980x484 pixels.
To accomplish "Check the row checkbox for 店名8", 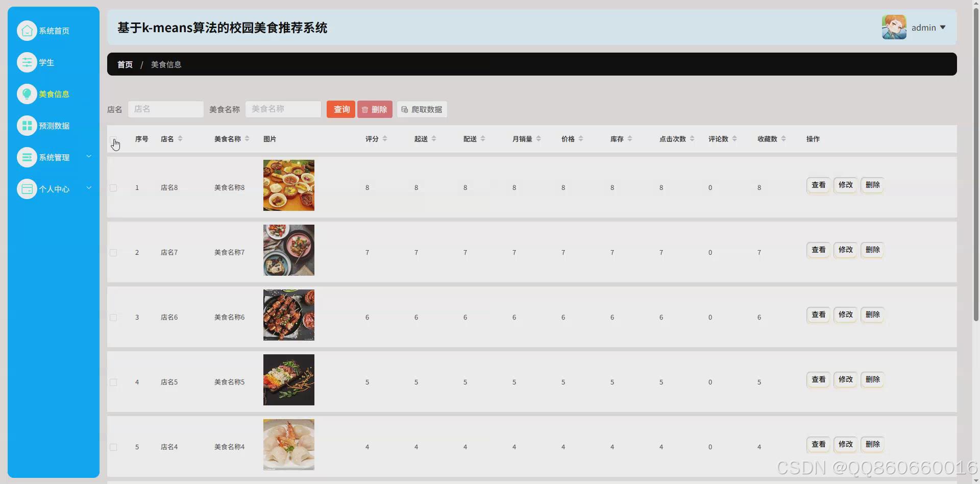I will click(x=113, y=188).
